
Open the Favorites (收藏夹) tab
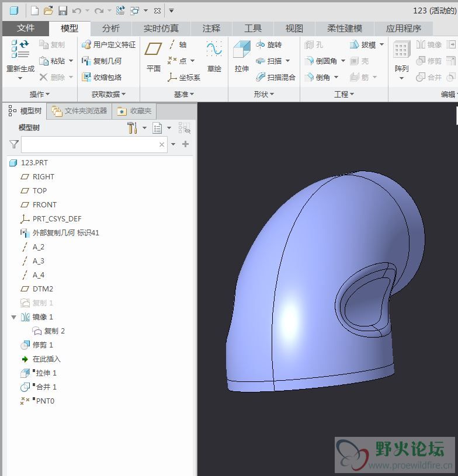tap(134, 111)
